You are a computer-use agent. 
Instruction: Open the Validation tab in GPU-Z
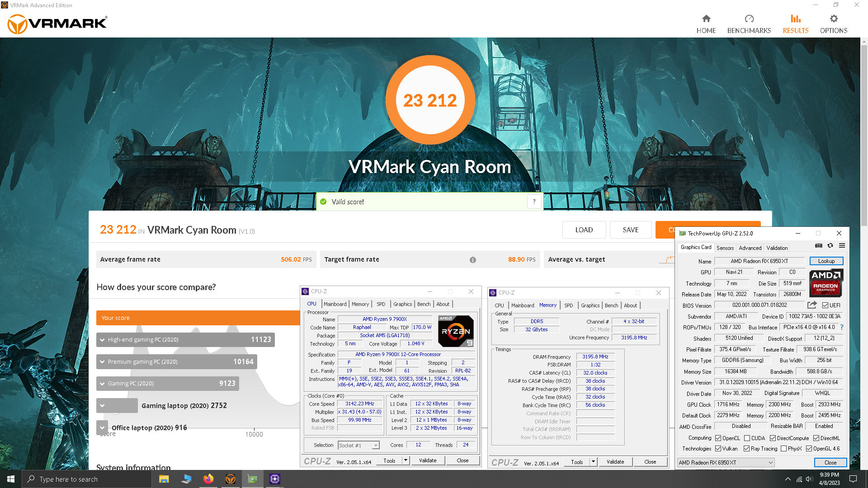777,248
